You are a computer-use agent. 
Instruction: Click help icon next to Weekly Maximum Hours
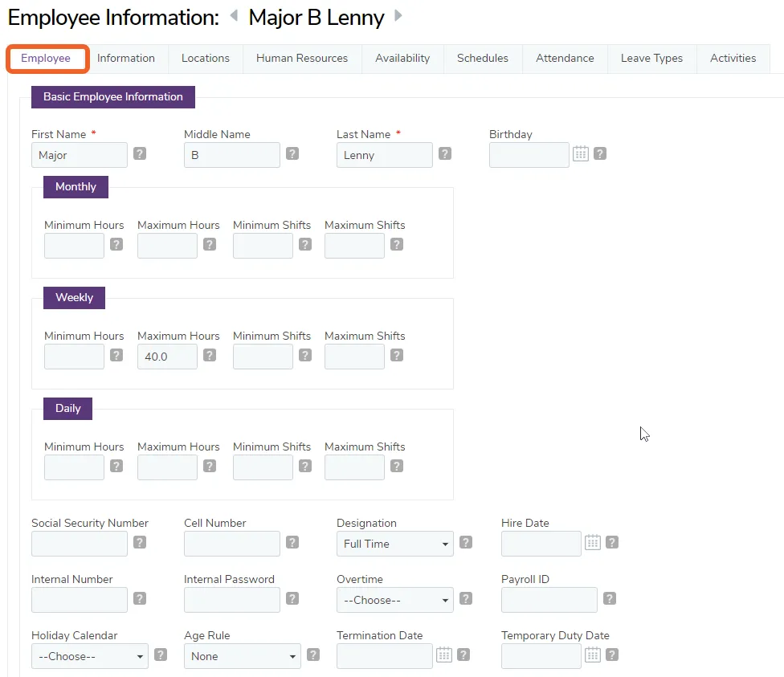[210, 355]
